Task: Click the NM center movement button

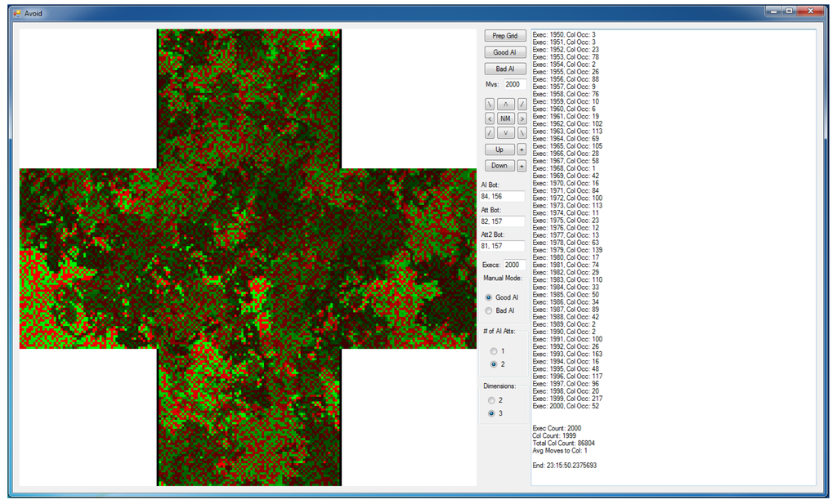Action: (505, 118)
